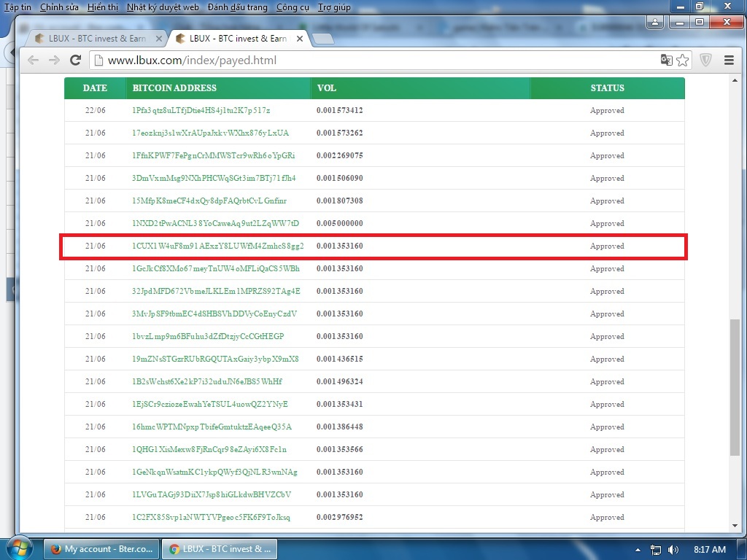The image size is (747, 560).
Task: Open address starting with 1LVGuTAGj93Dii
Action: tap(212, 495)
